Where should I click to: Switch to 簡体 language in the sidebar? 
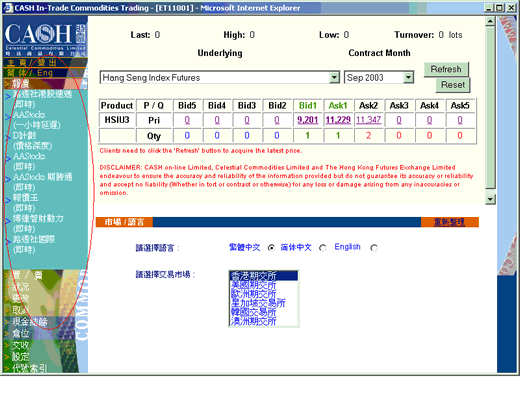coord(17,73)
